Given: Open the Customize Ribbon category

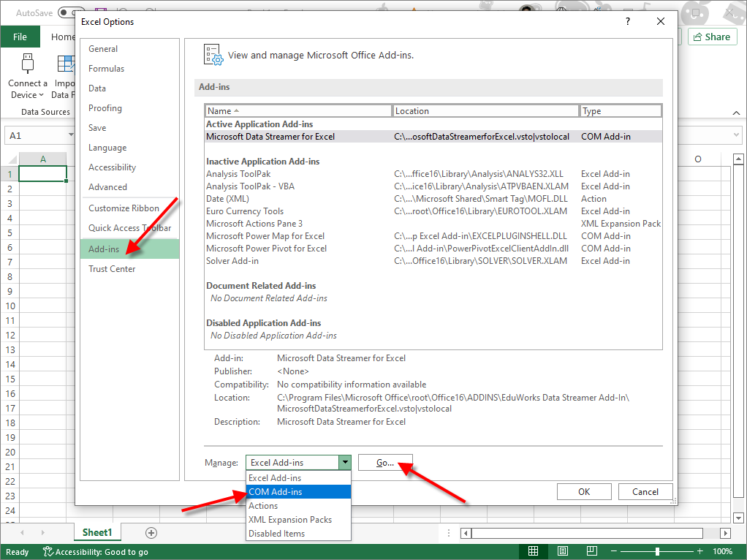Looking at the screenshot, I should (129, 208).
